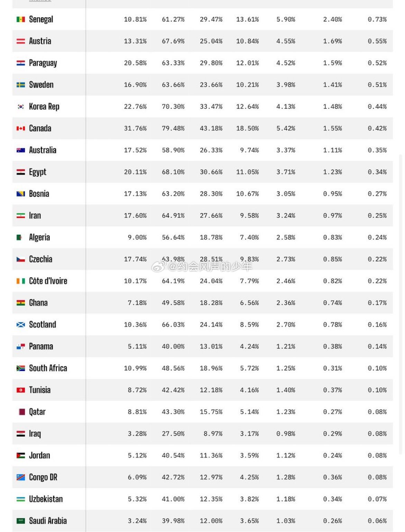The width and height of the screenshot is (405, 532).
Task: Select the Uzbekistan team name
Action: [46, 499]
